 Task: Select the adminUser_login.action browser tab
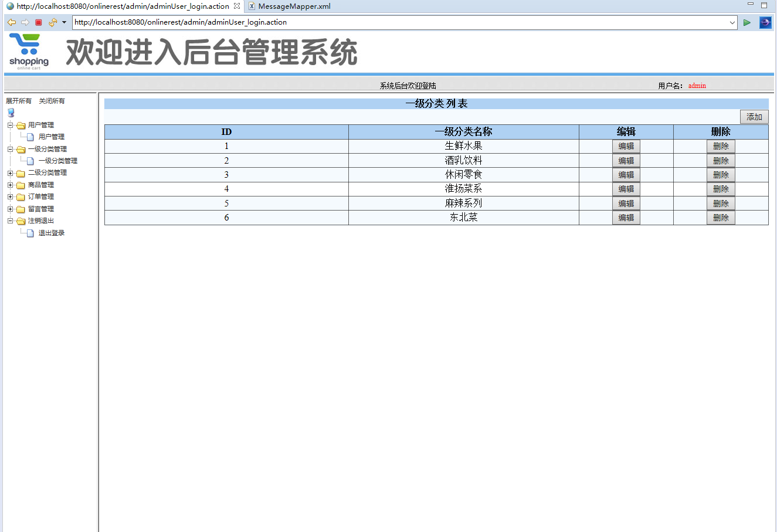(117, 6)
